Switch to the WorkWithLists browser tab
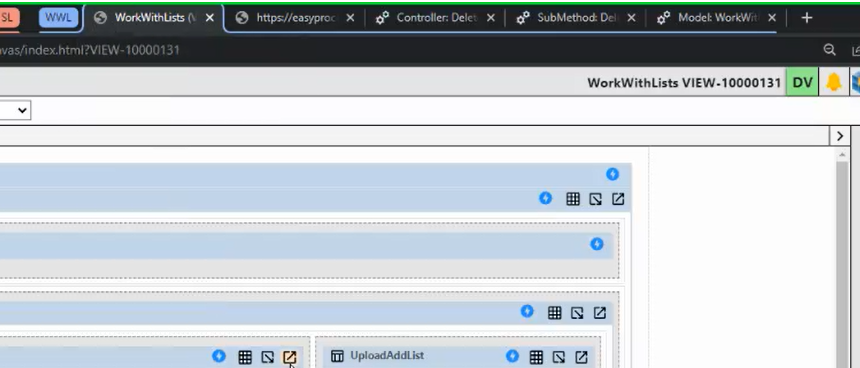The width and height of the screenshot is (860, 368). pyautogui.click(x=154, y=18)
